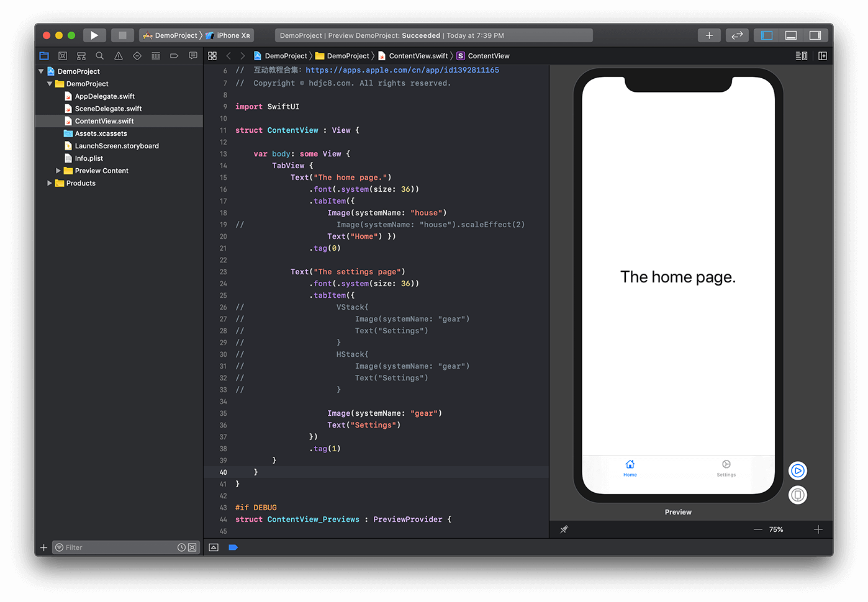Open the Library with the plus button

709,35
